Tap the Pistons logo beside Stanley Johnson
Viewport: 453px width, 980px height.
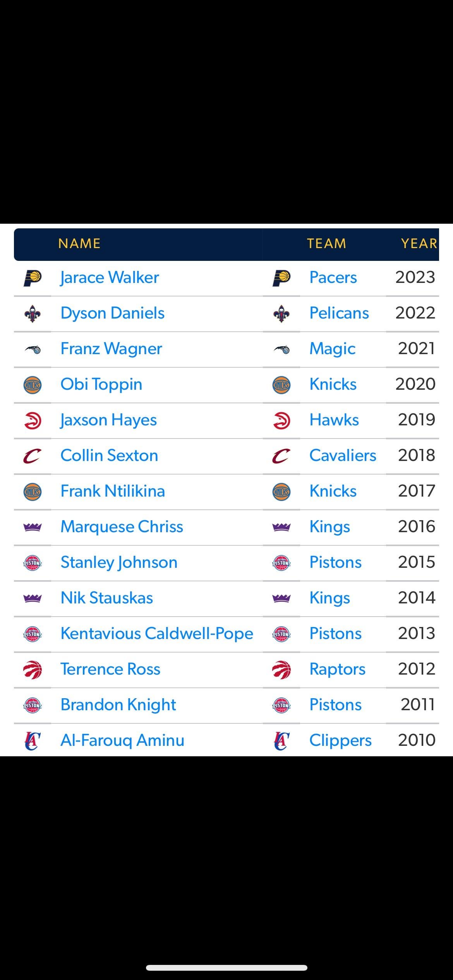(x=33, y=563)
